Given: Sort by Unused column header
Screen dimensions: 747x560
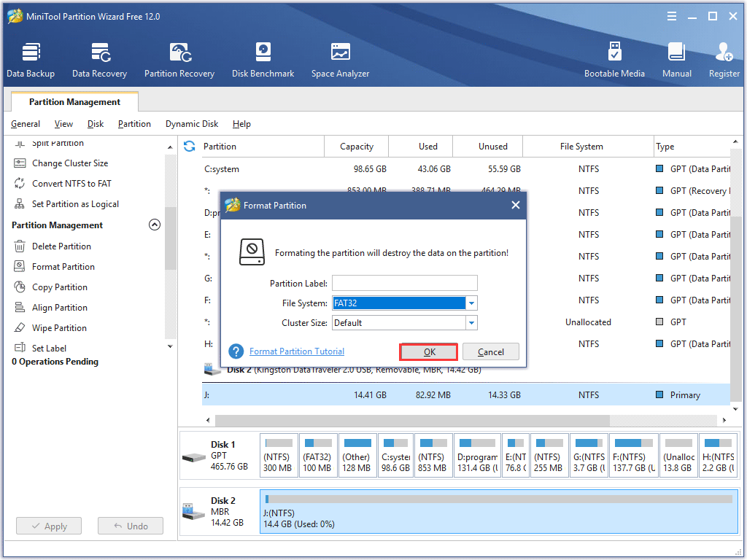Looking at the screenshot, I should point(488,147).
